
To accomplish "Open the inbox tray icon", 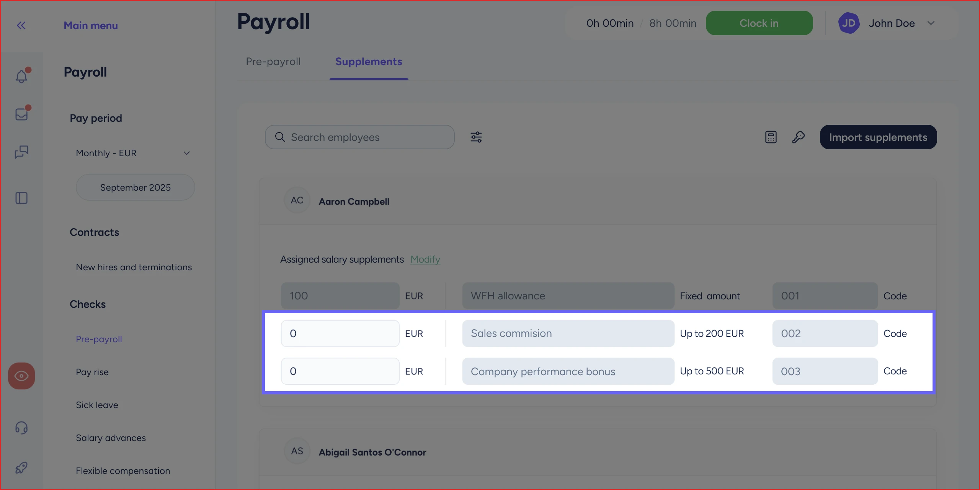I will [x=21, y=114].
